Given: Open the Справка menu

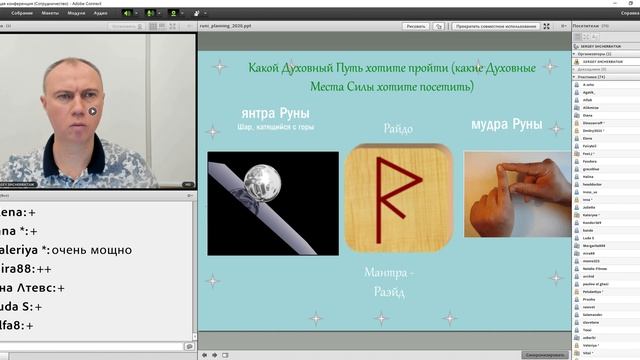Looking at the screenshot, I should (x=630, y=13).
